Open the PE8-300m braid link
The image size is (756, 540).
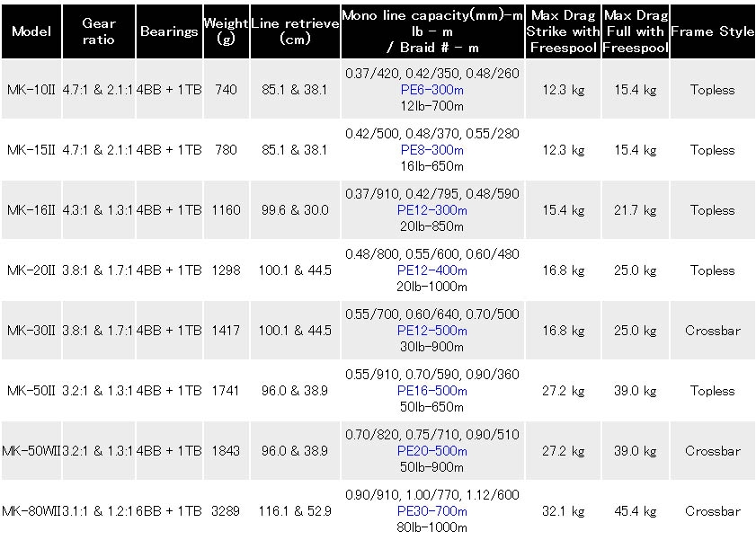(x=432, y=150)
